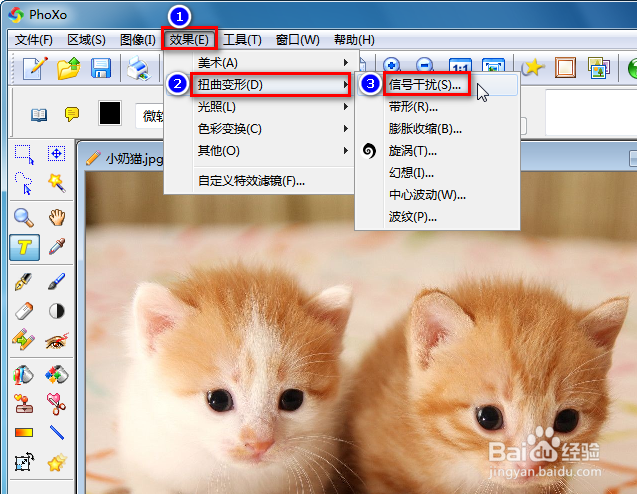The width and height of the screenshot is (637, 494).
Task: Click the save floppy disk icon
Action: point(101,68)
